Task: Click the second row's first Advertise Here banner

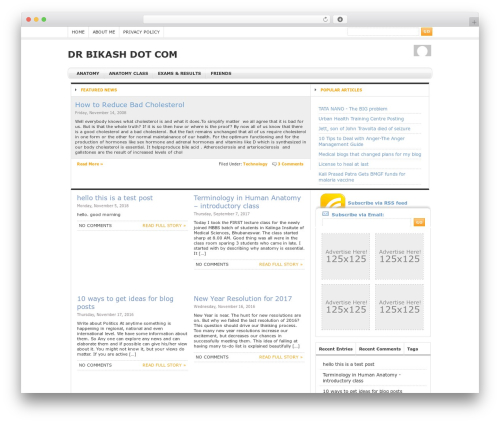Action: tap(346, 307)
